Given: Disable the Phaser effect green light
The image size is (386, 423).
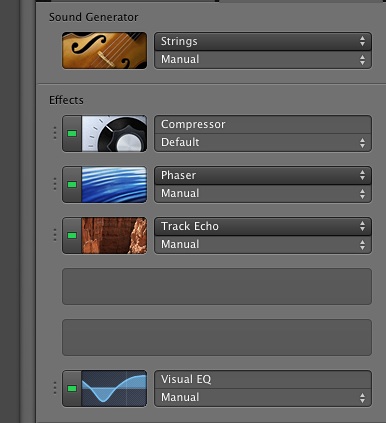Looking at the screenshot, I should point(72,185).
